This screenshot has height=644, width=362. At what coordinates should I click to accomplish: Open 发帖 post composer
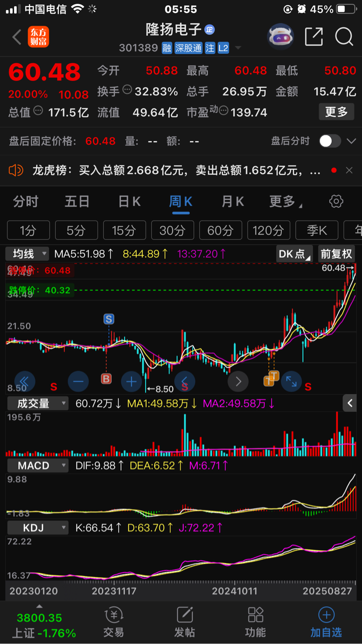(185, 622)
